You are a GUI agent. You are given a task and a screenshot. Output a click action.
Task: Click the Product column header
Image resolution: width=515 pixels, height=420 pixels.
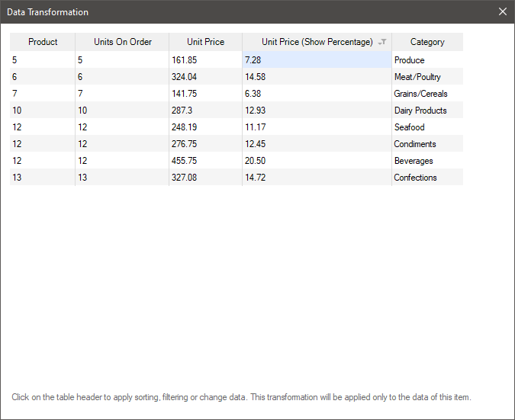tap(43, 42)
